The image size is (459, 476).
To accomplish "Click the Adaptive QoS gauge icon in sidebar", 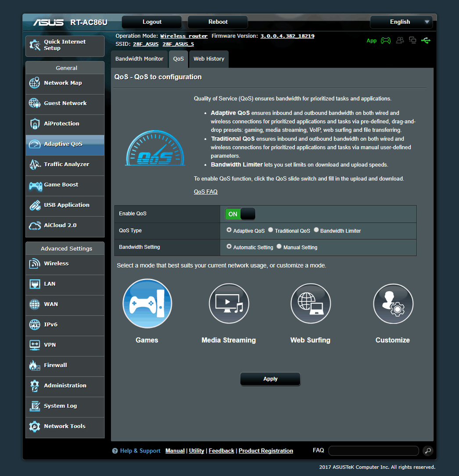I will pyautogui.click(x=35, y=144).
